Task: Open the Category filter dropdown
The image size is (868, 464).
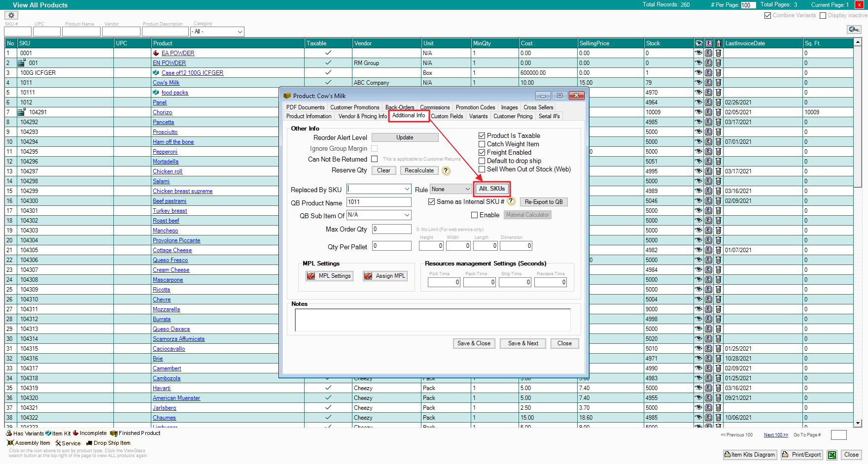Action: pos(240,32)
